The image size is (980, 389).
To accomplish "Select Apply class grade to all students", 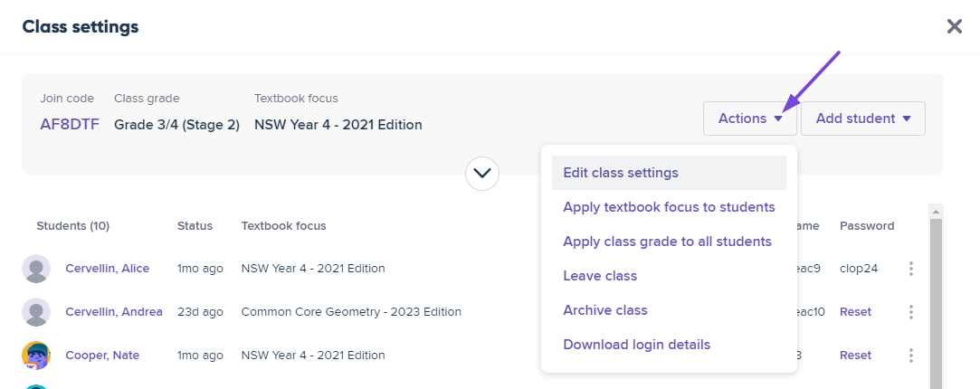I will [668, 242].
